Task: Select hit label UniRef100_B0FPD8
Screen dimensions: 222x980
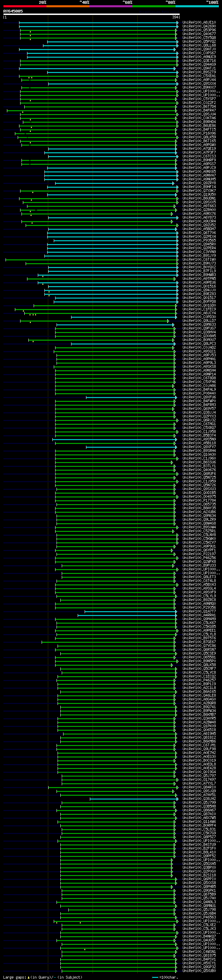Action: pyautogui.click(x=199, y=302)
